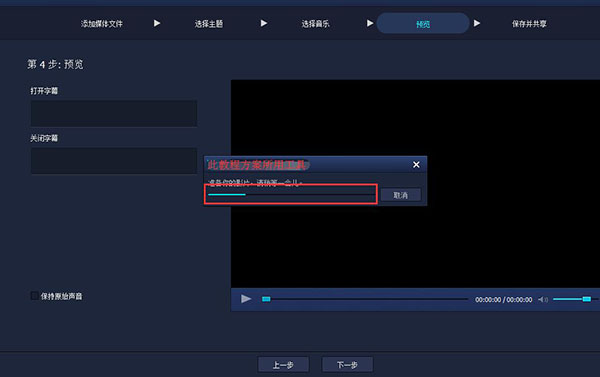Switch to the 选择主题 step
This screenshot has height=377, width=600.
209,24
